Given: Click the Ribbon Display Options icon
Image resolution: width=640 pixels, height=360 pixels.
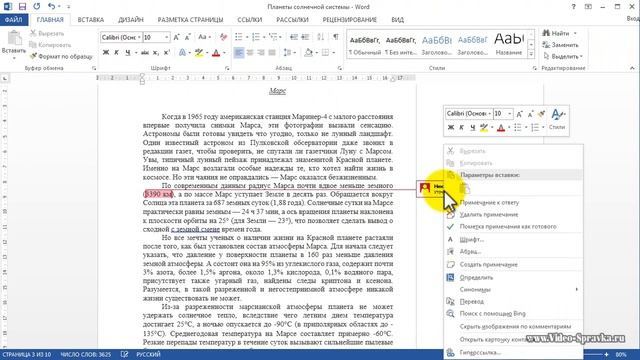Looking at the screenshot, I should [x=588, y=7].
